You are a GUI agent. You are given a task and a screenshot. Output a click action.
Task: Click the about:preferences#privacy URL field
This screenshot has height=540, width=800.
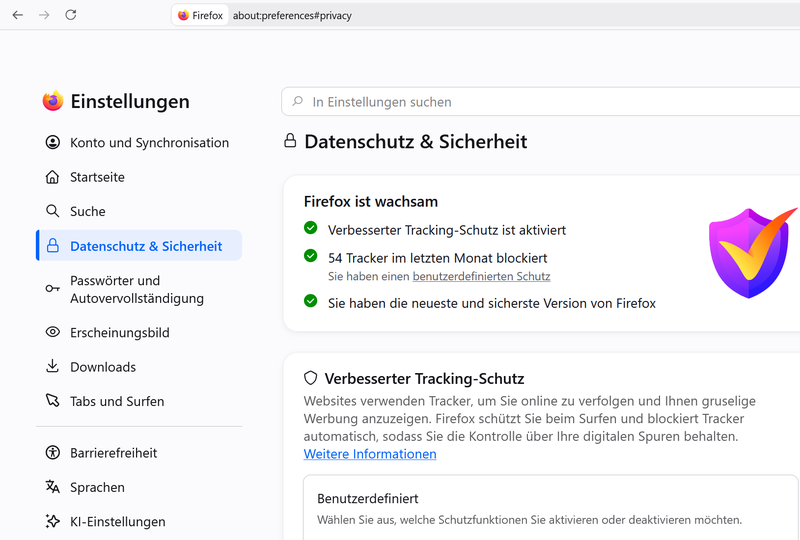coord(292,15)
